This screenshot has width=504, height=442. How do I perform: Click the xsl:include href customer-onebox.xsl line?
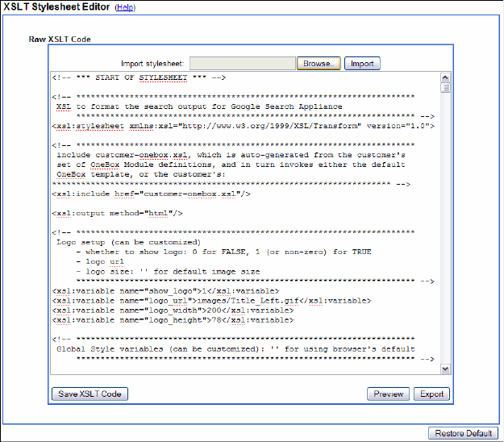(152, 194)
